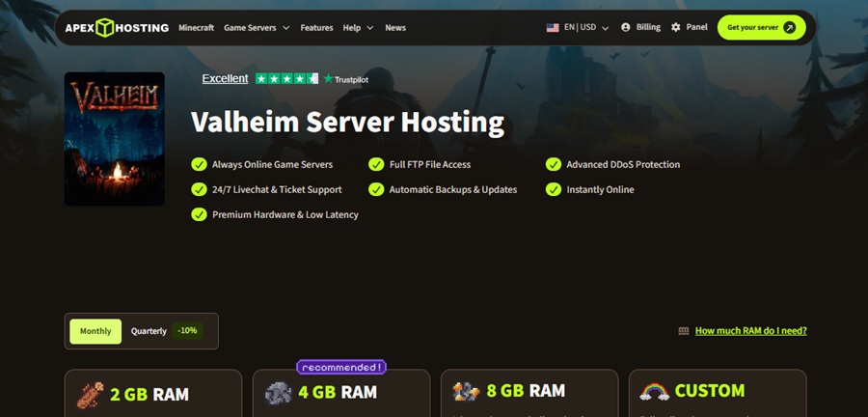Click the Valheim game cover image
Viewport: 868px width, 417px height.
115,139
